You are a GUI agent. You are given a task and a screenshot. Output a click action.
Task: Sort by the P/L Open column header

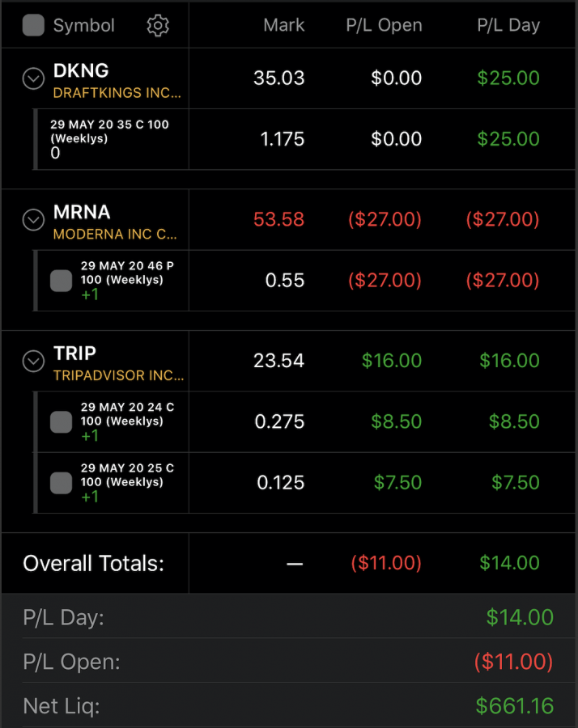point(384,25)
